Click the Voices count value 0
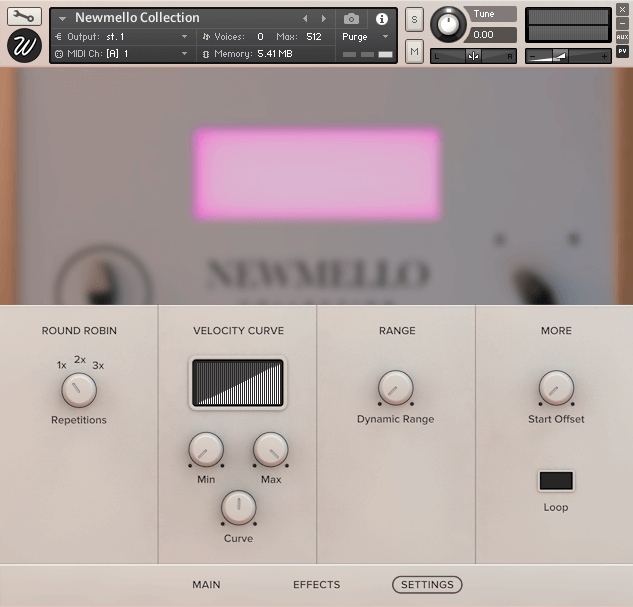This screenshot has height=607, width=633. (x=260, y=37)
